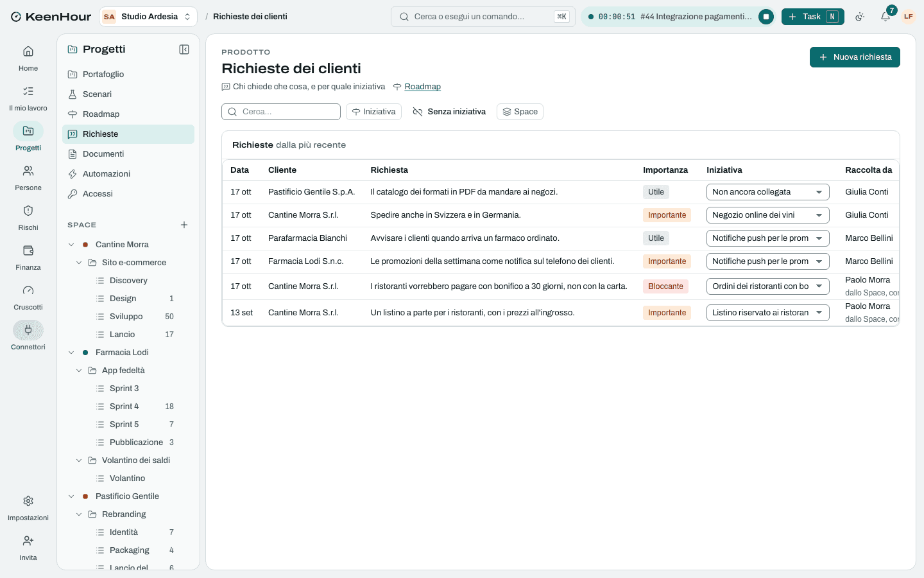Collapse the Farmacia Lodi space
This screenshot has width=924, height=578.
coord(71,353)
